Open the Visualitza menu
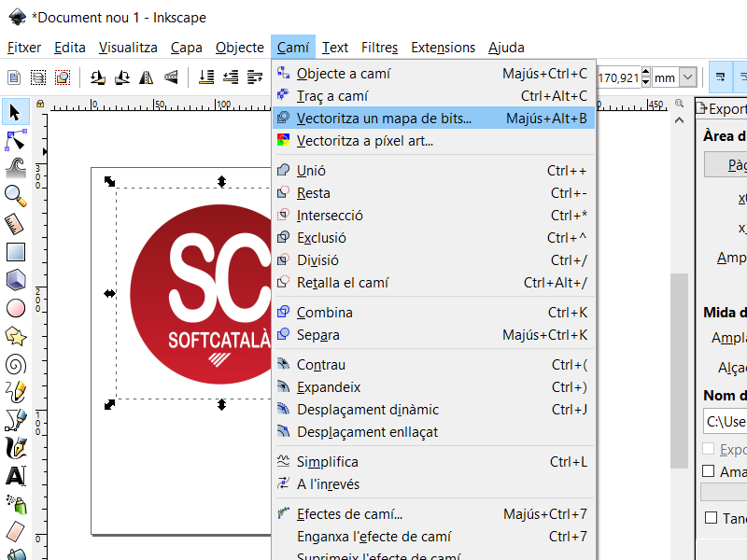 point(128,48)
